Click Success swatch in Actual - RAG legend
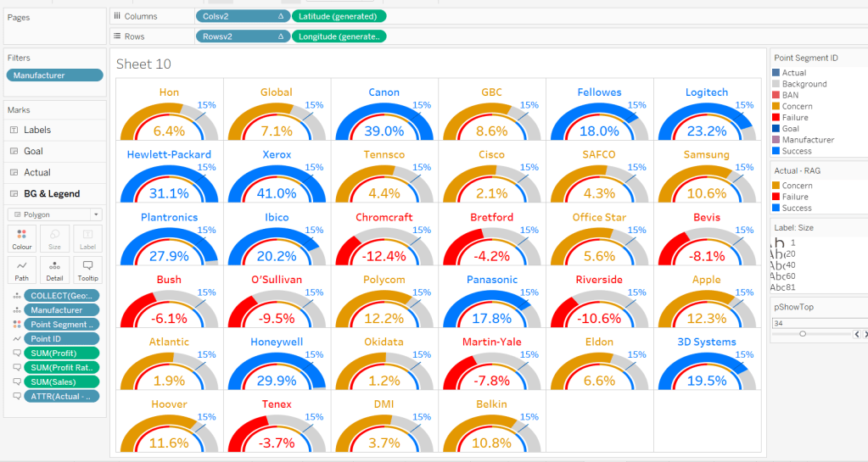The height and width of the screenshot is (462, 868). coord(776,208)
